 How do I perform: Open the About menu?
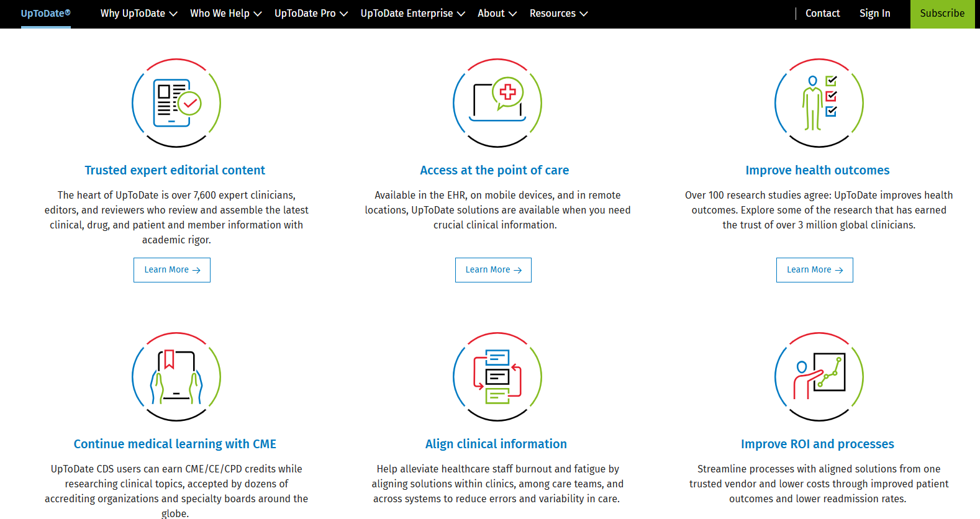(x=497, y=13)
